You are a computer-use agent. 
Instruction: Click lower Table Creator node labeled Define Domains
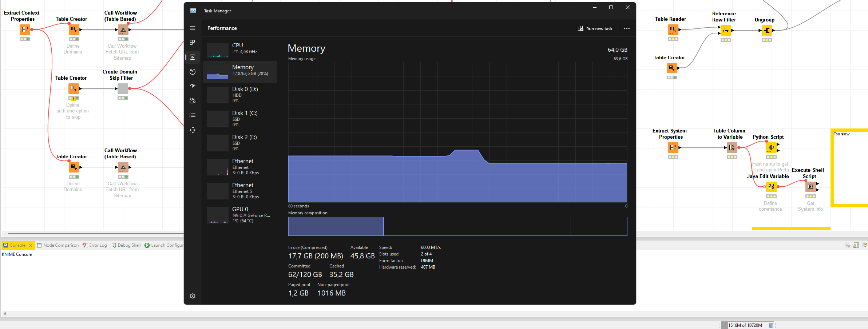pos(74,167)
